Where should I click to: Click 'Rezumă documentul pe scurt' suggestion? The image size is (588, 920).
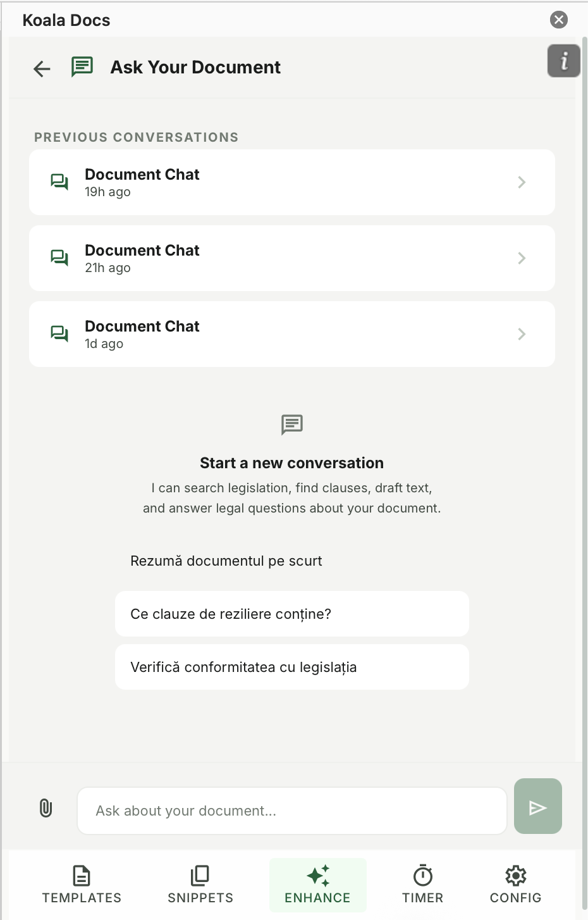226,561
